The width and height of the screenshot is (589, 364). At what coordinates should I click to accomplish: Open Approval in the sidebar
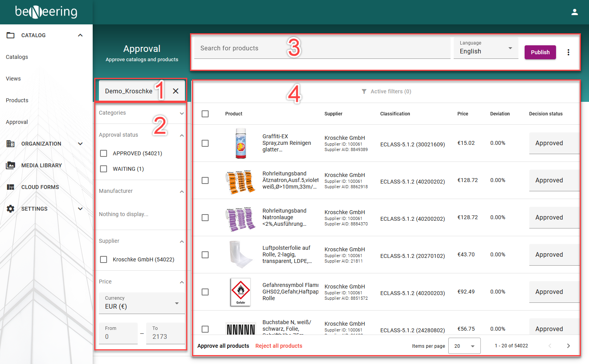[x=17, y=122]
